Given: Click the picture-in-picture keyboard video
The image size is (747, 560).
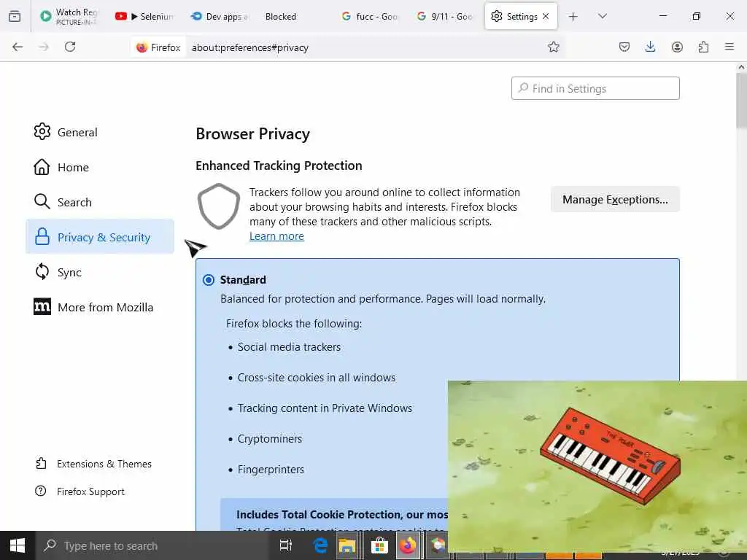Looking at the screenshot, I should tap(597, 466).
